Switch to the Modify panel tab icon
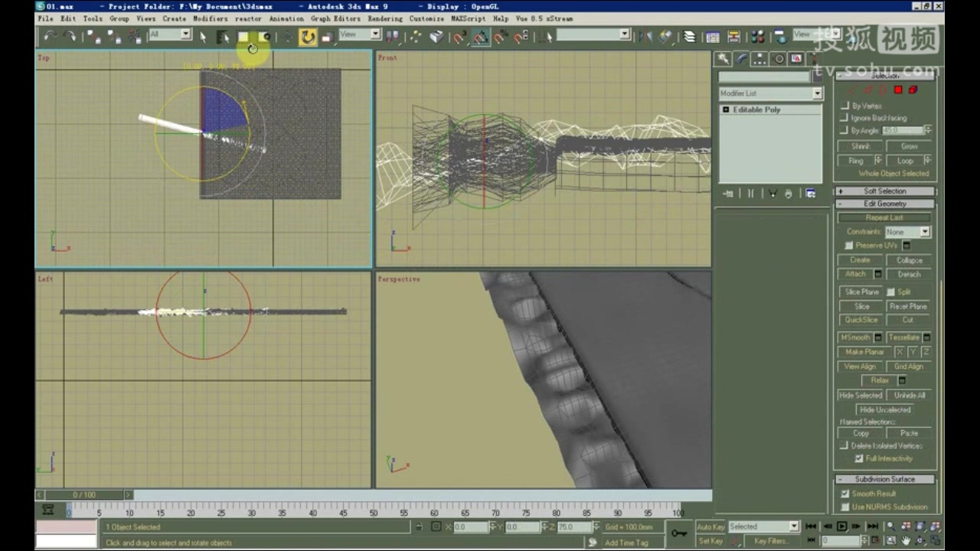980x551 pixels. pos(741,59)
